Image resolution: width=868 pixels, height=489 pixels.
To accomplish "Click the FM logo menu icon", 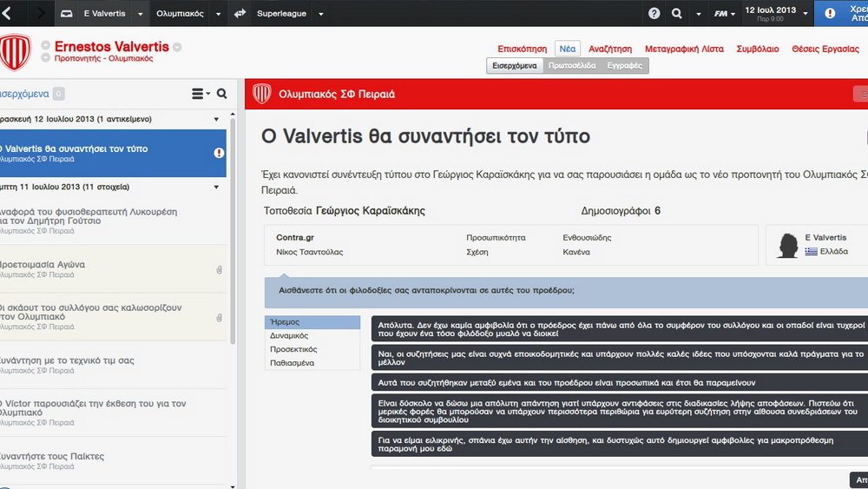I will (x=720, y=13).
